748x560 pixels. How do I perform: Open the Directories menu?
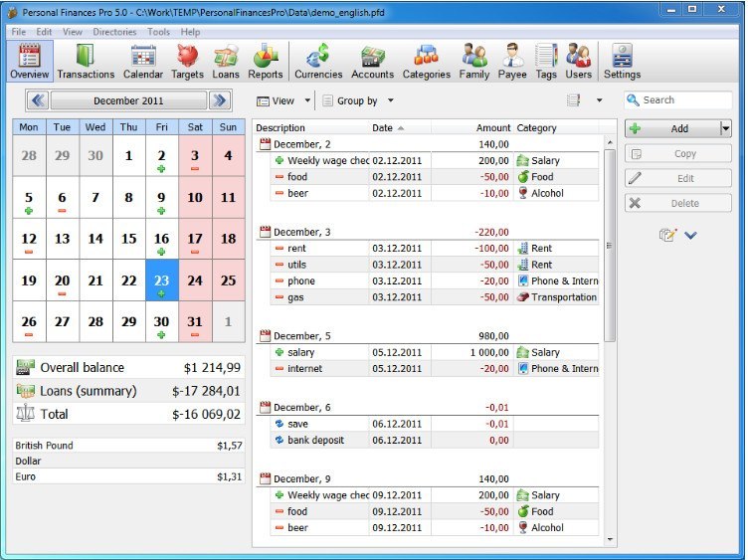[114, 32]
